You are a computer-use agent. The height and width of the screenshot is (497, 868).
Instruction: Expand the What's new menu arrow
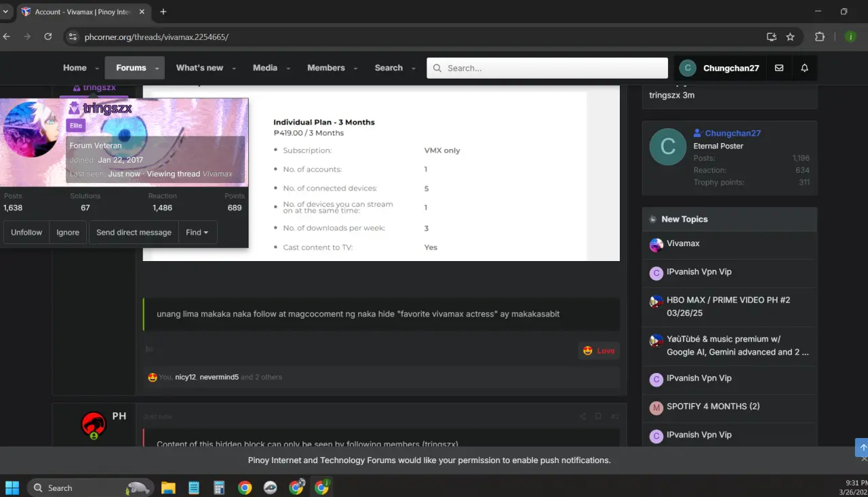click(x=234, y=68)
